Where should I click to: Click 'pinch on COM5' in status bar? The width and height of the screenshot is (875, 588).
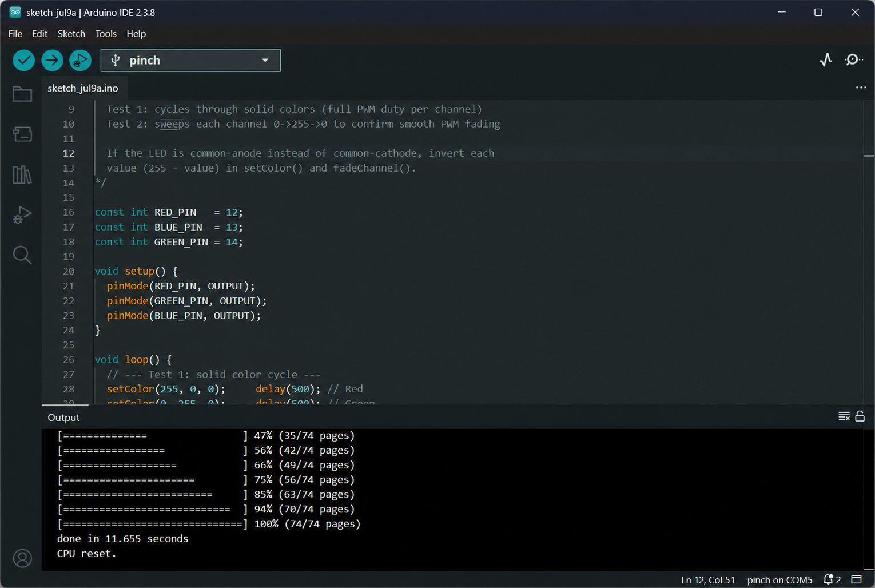(779, 580)
